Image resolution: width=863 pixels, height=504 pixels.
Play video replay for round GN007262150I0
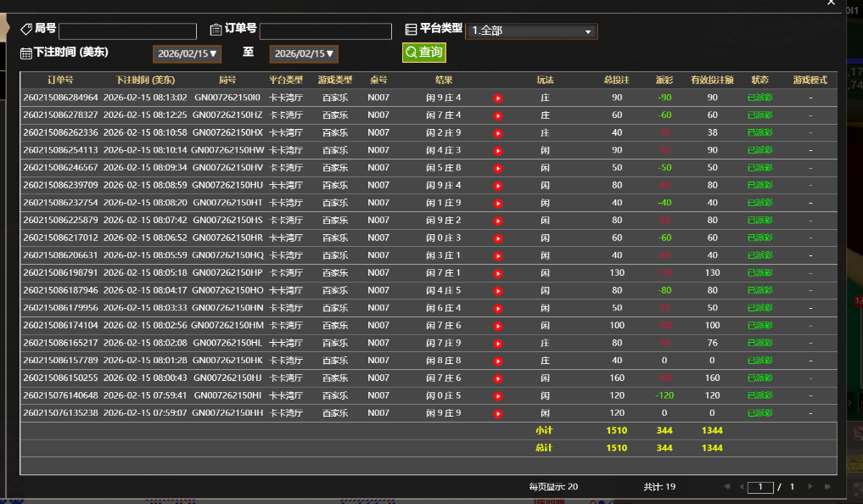[x=498, y=98]
